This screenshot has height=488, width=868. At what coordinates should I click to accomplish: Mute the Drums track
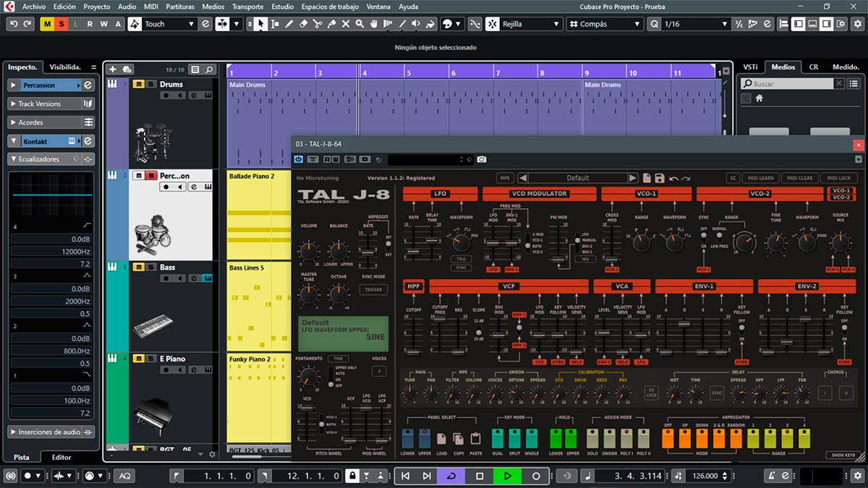pyautogui.click(x=138, y=85)
